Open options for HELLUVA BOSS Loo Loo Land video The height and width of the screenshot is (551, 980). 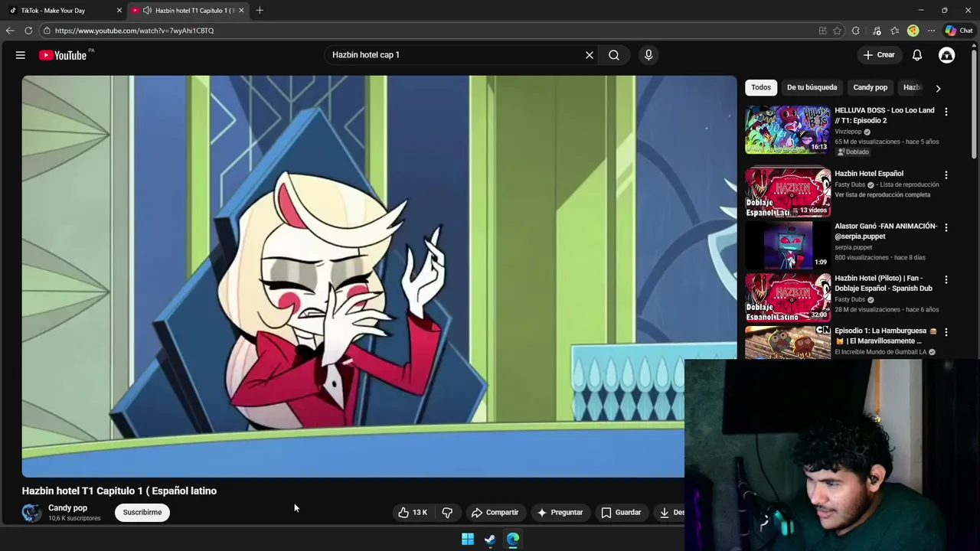(x=946, y=112)
